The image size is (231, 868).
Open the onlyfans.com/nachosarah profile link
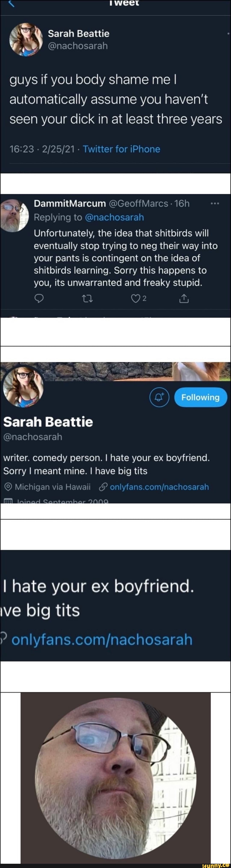[x=159, y=487]
